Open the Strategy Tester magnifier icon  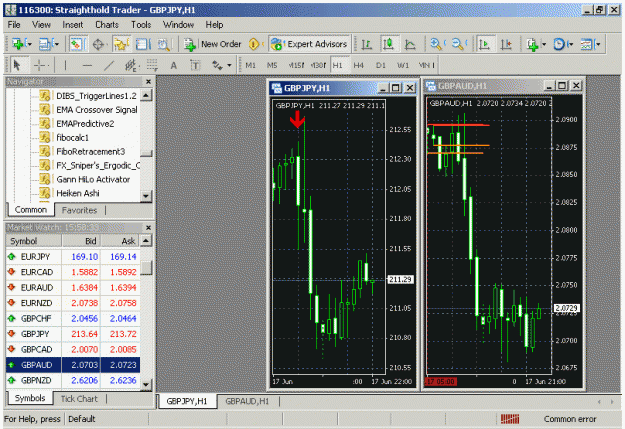tap(164, 44)
